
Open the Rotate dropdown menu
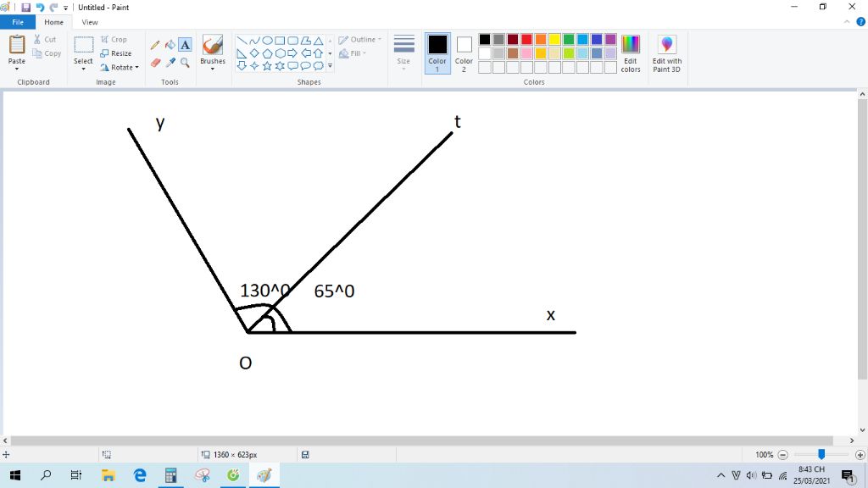(119, 67)
